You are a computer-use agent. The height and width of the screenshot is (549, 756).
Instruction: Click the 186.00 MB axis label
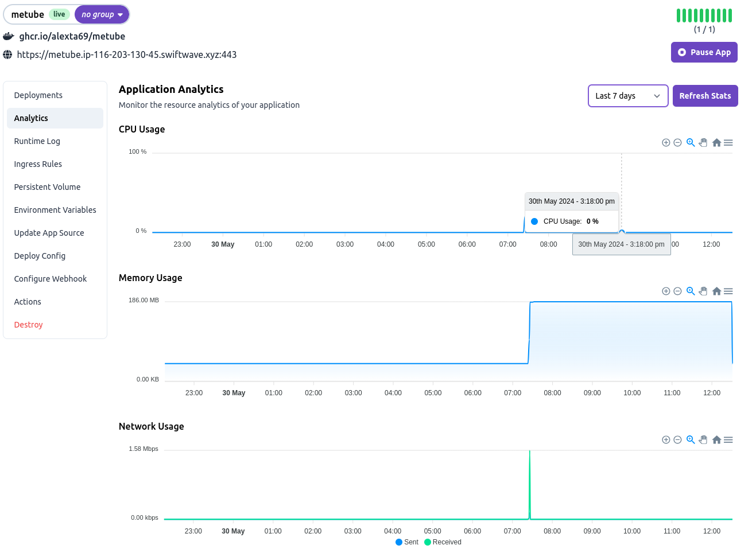click(144, 300)
